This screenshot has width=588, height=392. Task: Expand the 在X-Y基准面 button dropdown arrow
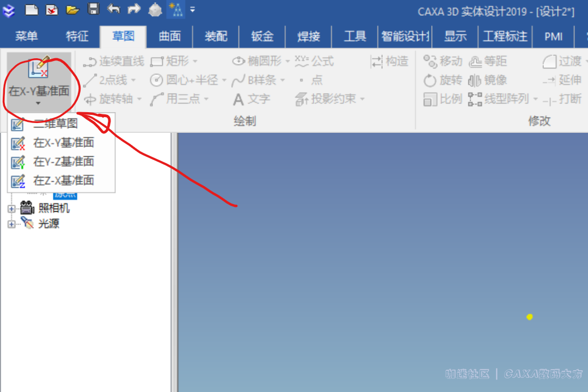(38, 103)
